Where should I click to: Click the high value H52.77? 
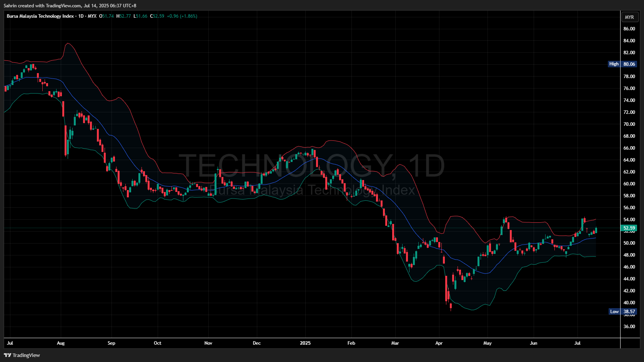click(x=123, y=16)
